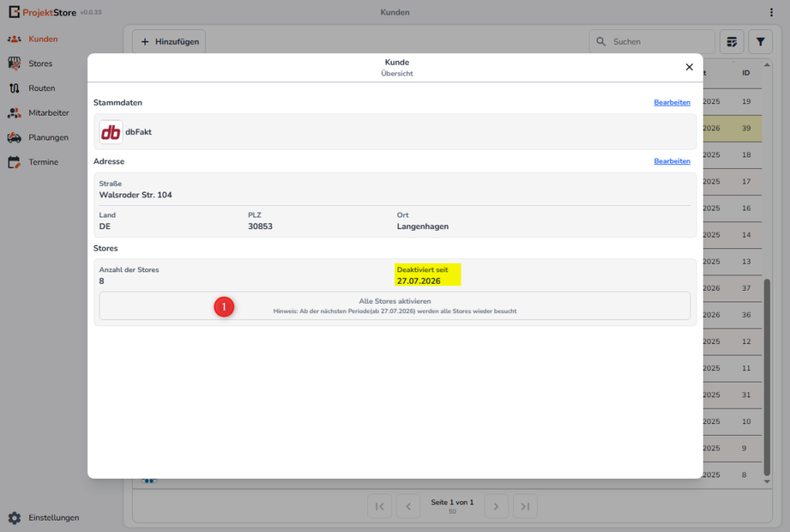
Task: Open the three-dot menu in header
Action: pos(771,12)
